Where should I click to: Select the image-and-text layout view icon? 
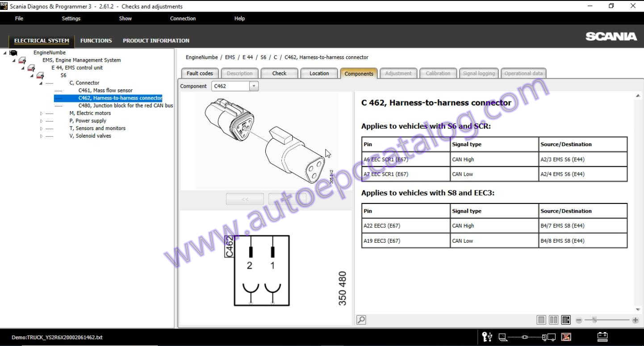point(565,320)
